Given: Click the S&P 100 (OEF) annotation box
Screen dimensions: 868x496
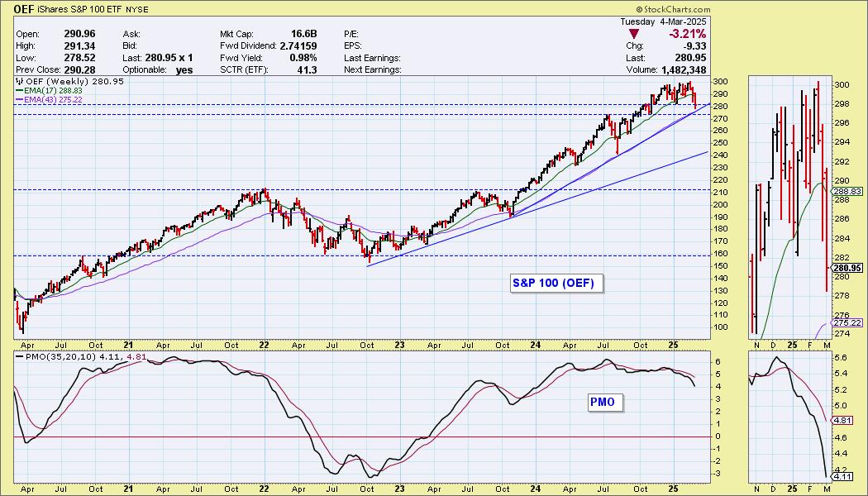Looking at the screenshot, I should [x=556, y=284].
